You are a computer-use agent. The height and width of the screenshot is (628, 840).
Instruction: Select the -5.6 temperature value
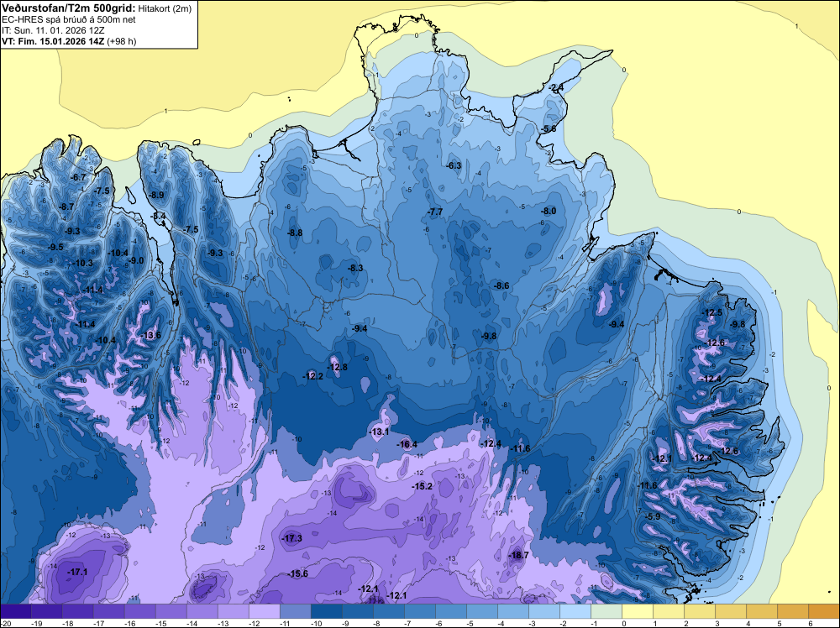click(548, 129)
